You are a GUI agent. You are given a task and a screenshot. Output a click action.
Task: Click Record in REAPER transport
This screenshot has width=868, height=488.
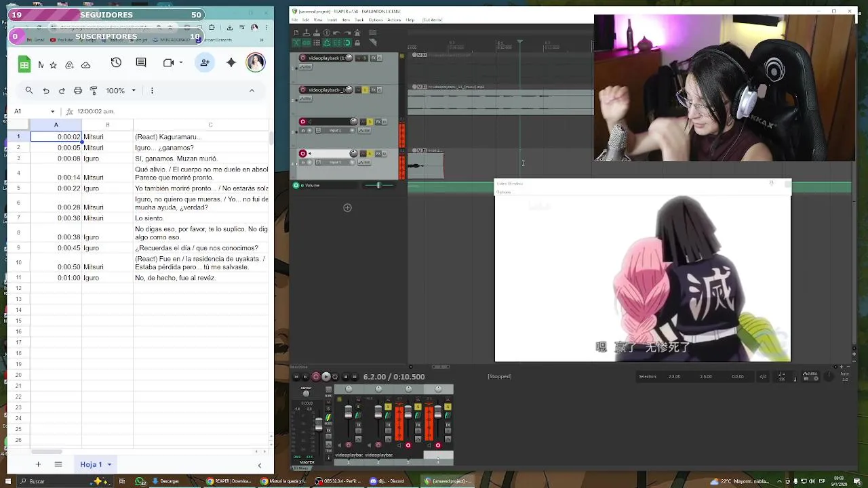(x=316, y=377)
